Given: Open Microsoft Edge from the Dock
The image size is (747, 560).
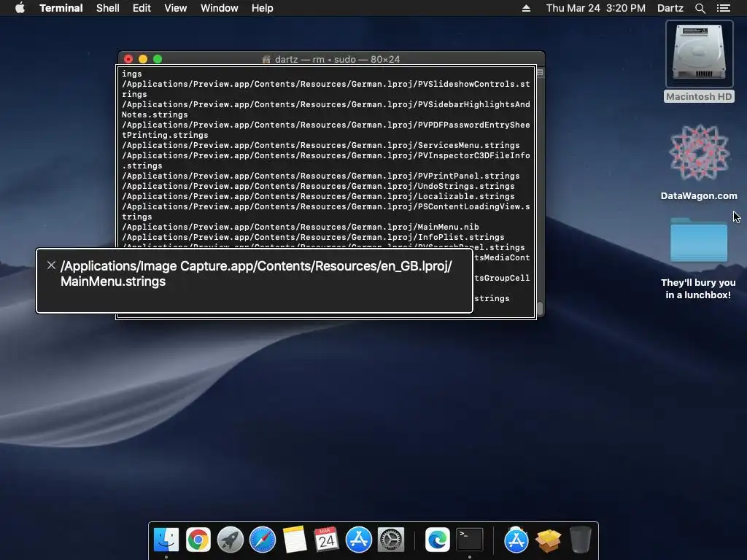Looking at the screenshot, I should tap(438, 540).
